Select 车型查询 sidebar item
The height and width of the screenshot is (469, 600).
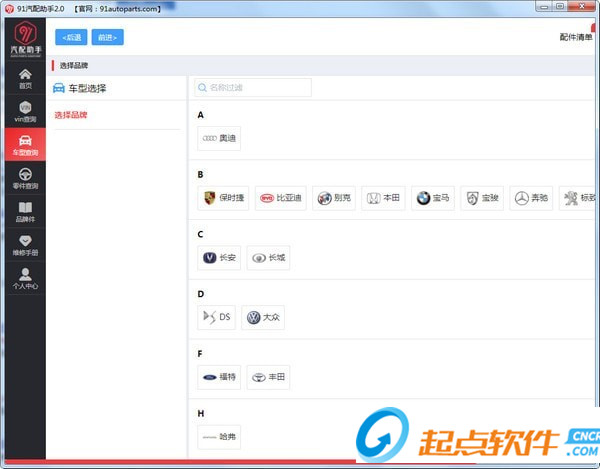(x=25, y=145)
